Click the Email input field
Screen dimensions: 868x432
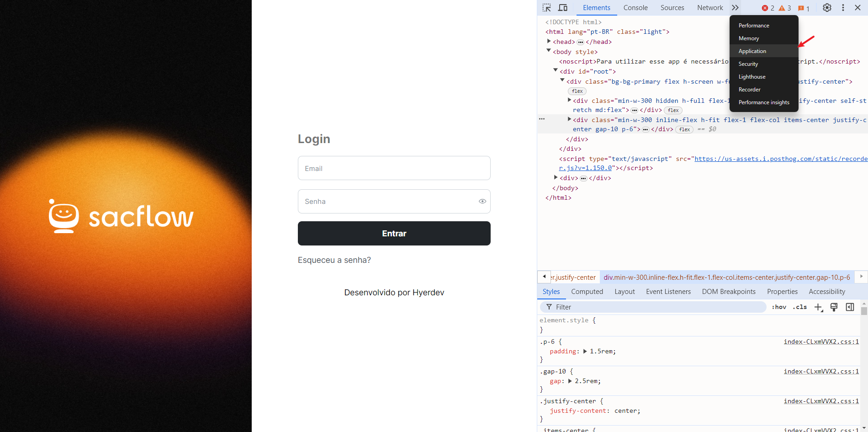394,168
